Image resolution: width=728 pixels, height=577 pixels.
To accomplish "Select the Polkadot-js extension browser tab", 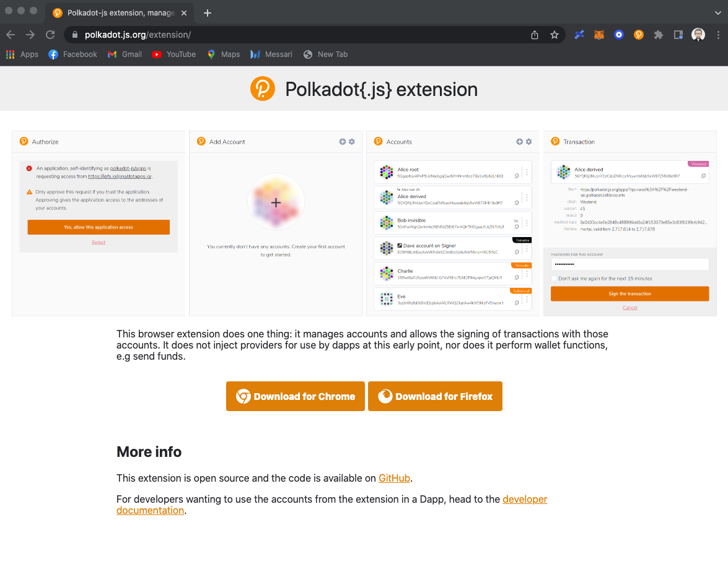I will [118, 12].
